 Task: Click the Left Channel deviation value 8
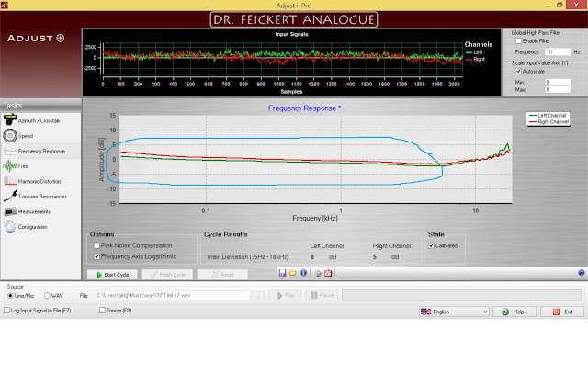[312, 257]
